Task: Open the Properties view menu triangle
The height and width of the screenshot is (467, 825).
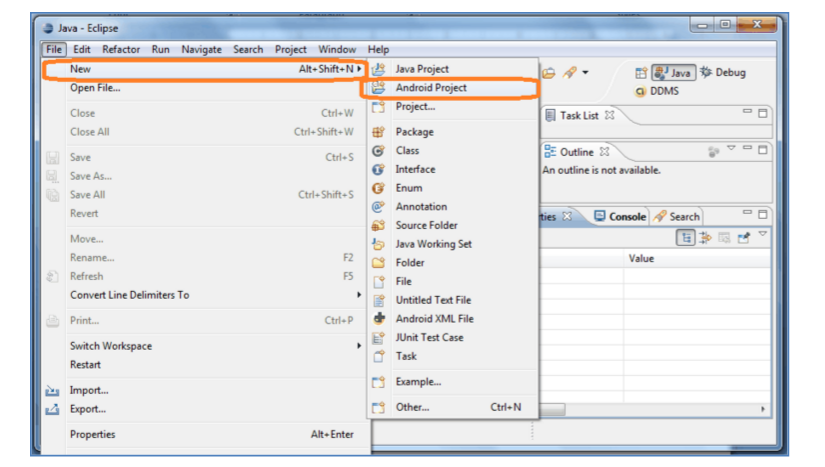Action: coord(762,234)
